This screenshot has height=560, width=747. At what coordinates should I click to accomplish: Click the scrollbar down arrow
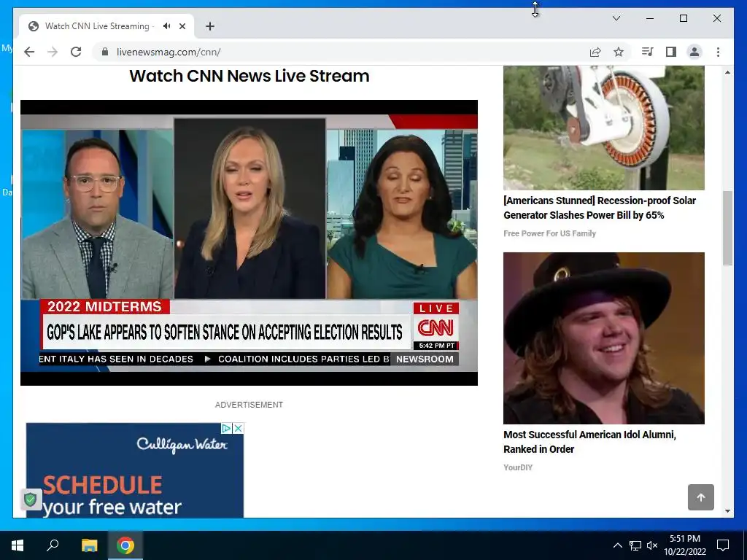pos(727,511)
